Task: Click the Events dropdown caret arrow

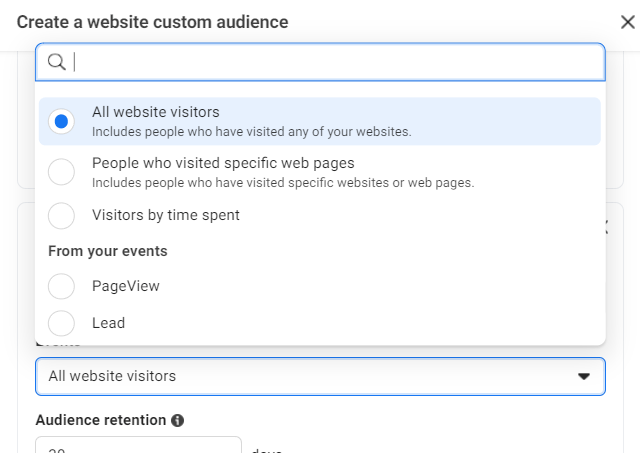Action: [x=584, y=377]
